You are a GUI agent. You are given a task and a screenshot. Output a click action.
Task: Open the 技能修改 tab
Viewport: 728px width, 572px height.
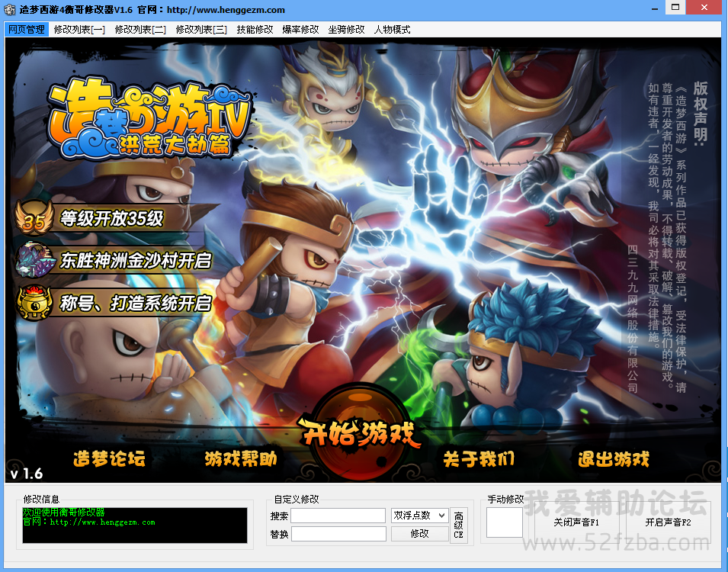[255, 29]
